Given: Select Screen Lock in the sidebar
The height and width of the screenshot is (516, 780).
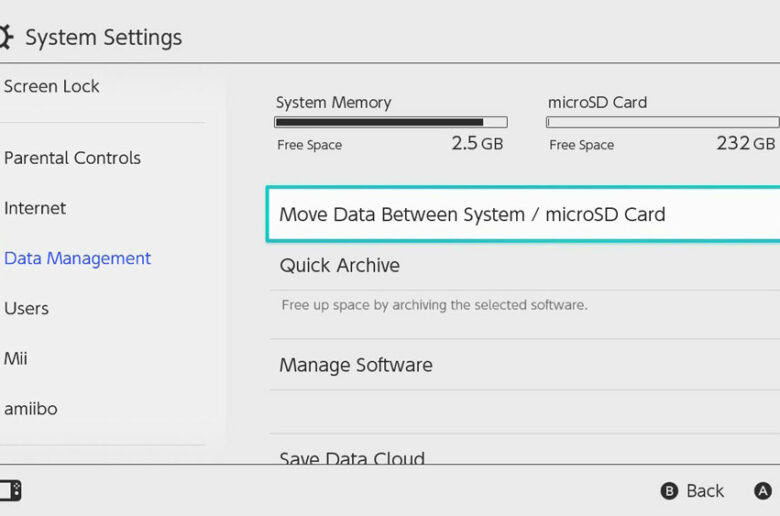Looking at the screenshot, I should (x=52, y=87).
